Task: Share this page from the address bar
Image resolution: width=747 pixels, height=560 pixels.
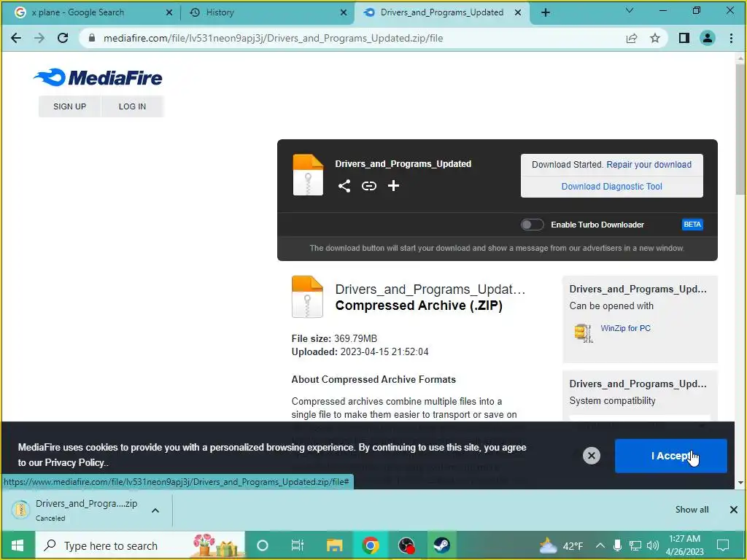Action: pyautogui.click(x=632, y=38)
